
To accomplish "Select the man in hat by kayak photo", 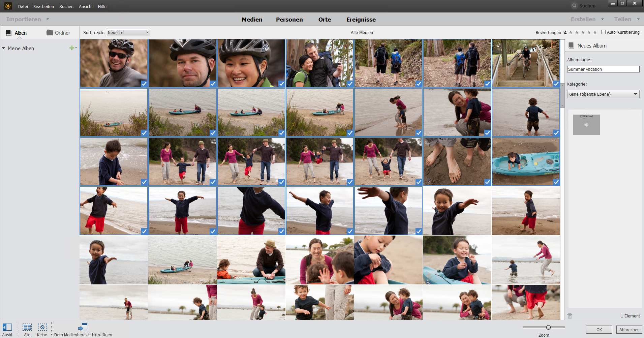I will (251, 260).
